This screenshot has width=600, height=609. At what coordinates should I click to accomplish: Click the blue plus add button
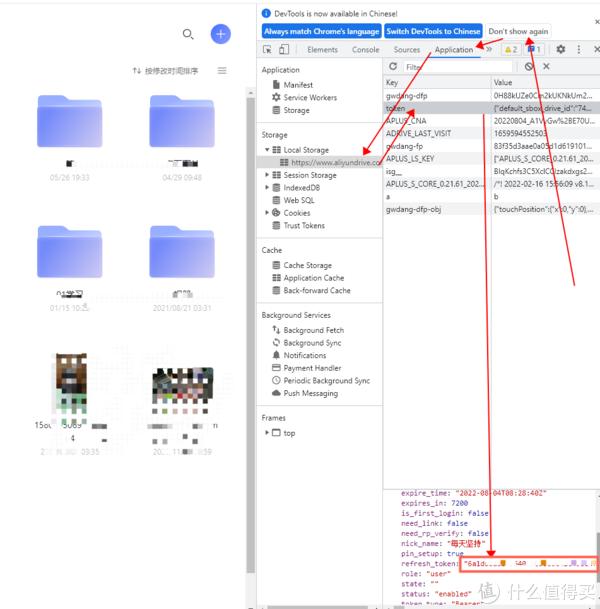[221, 34]
